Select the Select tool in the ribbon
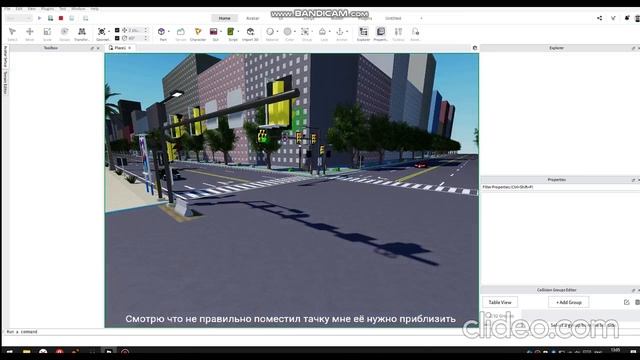Screen dimensions: 640x360 tap(12, 34)
